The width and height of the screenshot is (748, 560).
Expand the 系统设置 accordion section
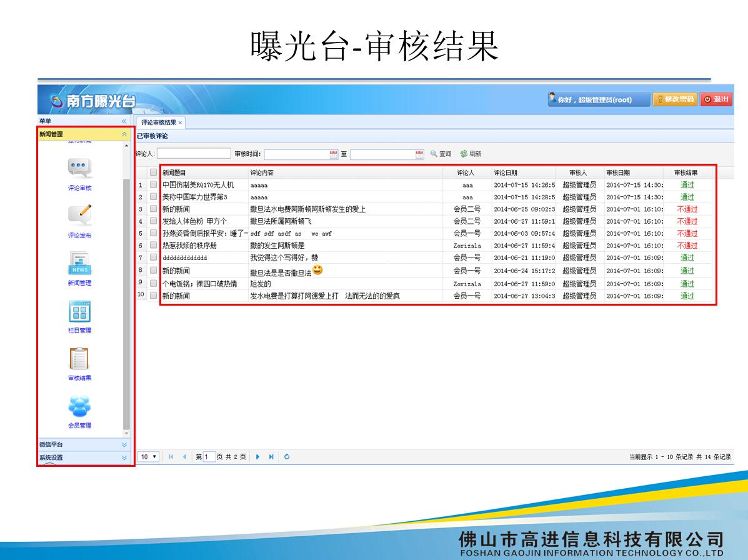click(x=84, y=457)
